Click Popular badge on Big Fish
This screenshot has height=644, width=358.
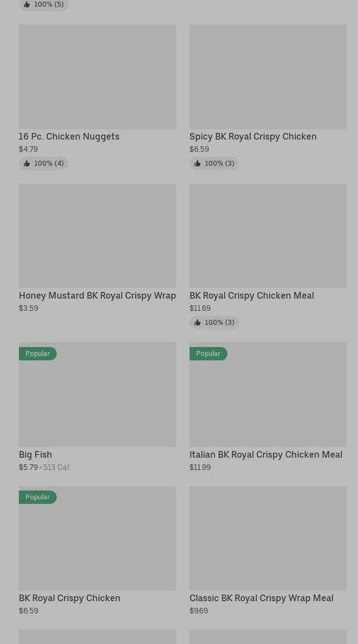tap(38, 354)
